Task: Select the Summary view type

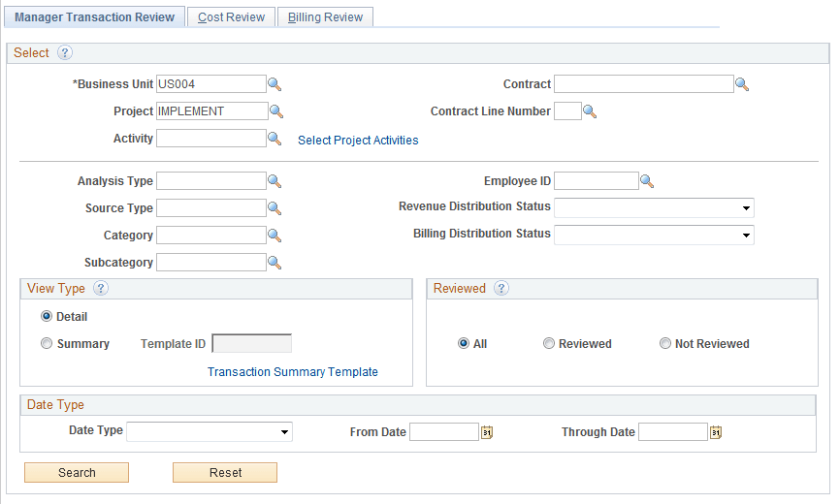Action: 47,343
